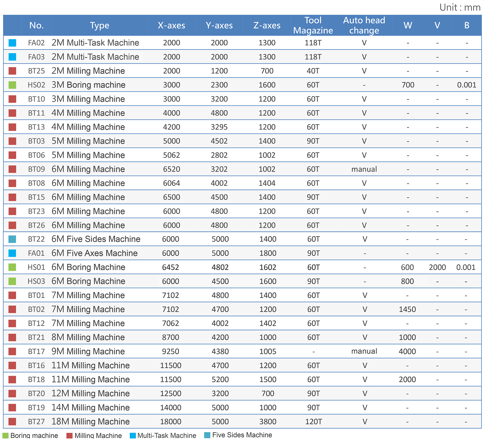Viewport: 485px width, 448px height.
Task: Select the W column header
Action: pyautogui.click(x=408, y=25)
